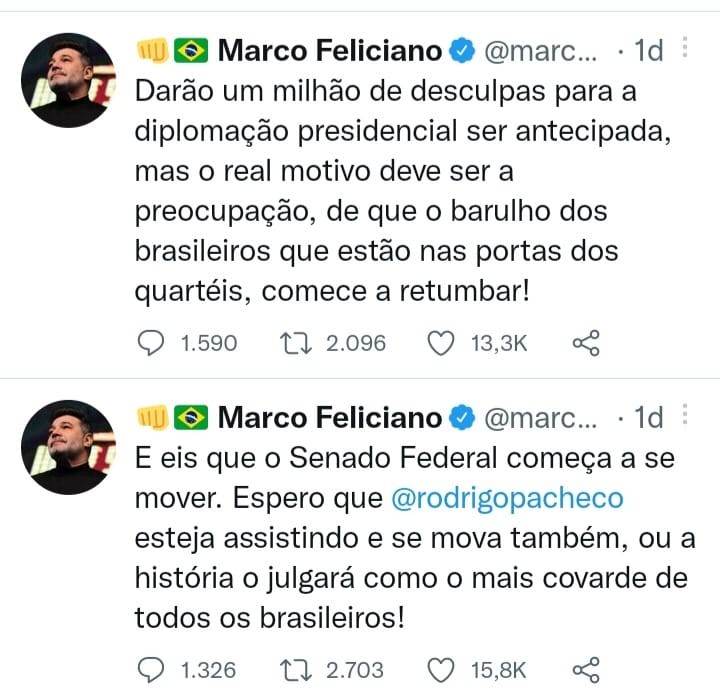
Task: Open Marco Feliciano avatar on second tweet
Action: (68, 447)
